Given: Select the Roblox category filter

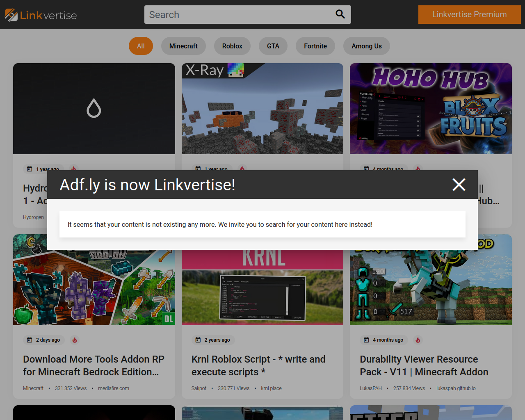Looking at the screenshot, I should 232,46.
